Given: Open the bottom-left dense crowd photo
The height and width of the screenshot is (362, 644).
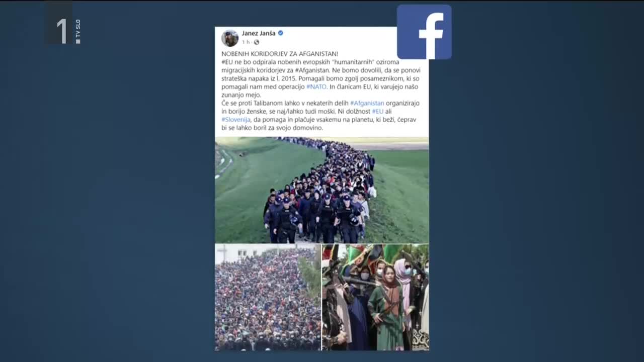Looking at the screenshot, I should coord(268,297).
